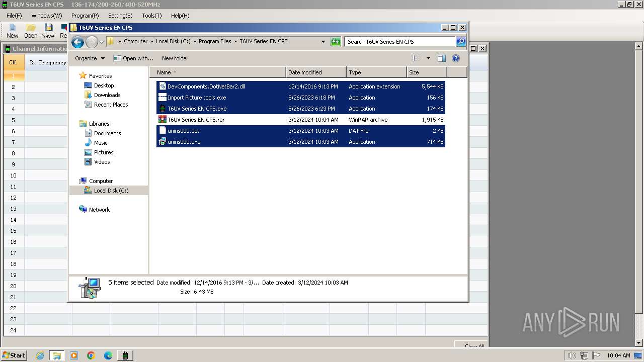Image resolution: width=644 pixels, height=362 pixels.
Task: Click the Save toolbar icon in CPS
Action: coord(48,31)
